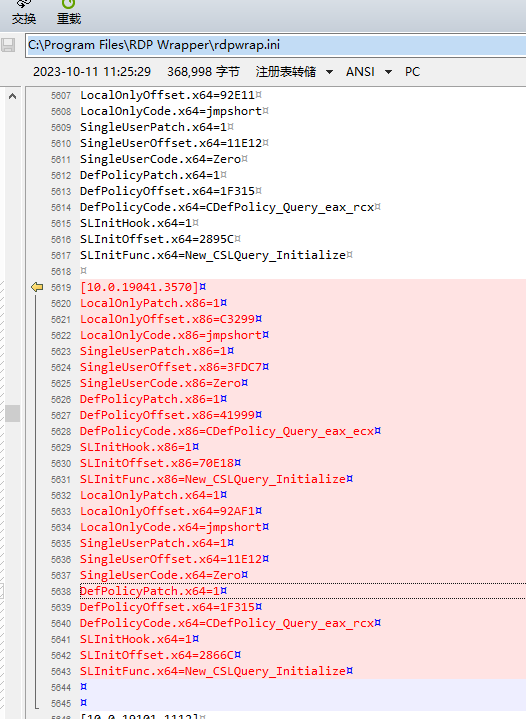This screenshot has width=526, height=719.
Task: Click line SLInitHook.x86=1
Action: (x=136, y=447)
